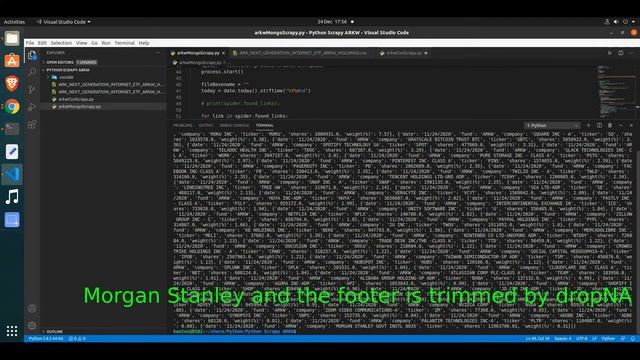Select the Terminal panel tab
The height and width of the screenshot is (360, 640).
(x=265, y=125)
